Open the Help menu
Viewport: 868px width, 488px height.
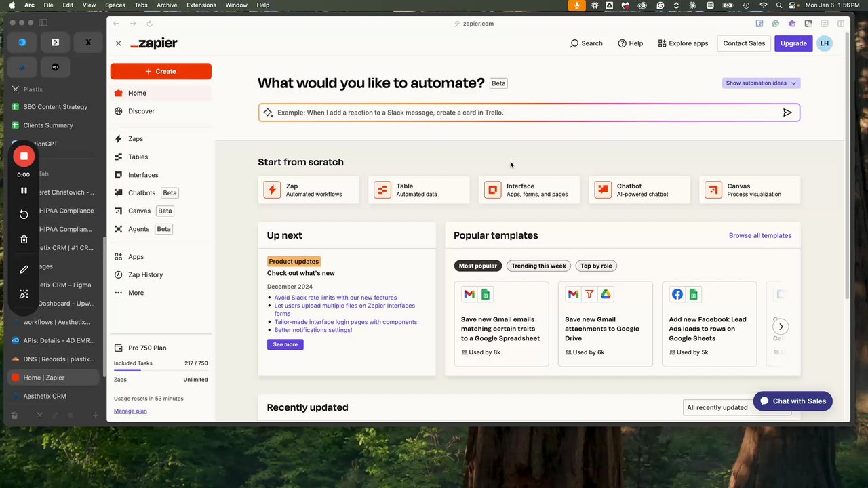click(630, 43)
